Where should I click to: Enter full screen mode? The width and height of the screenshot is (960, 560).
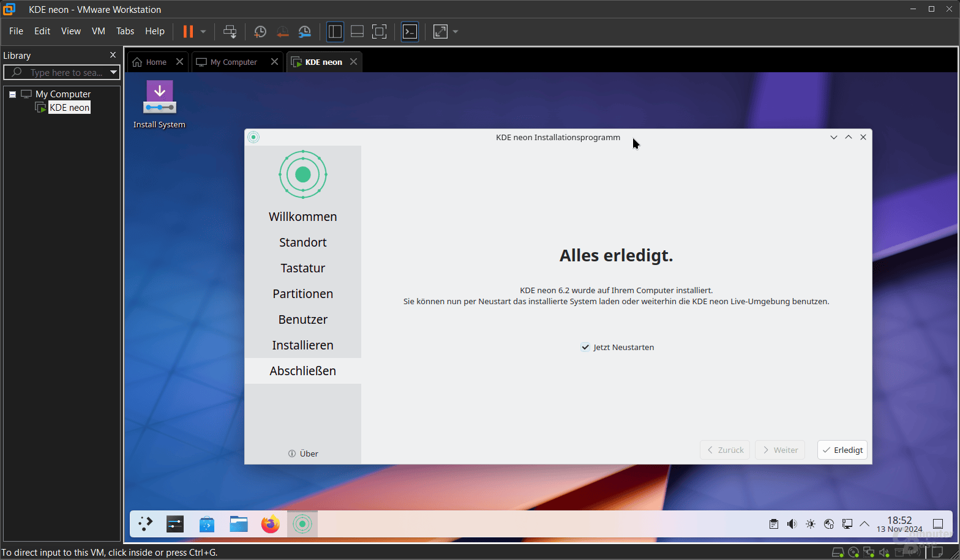coord(380,31)
